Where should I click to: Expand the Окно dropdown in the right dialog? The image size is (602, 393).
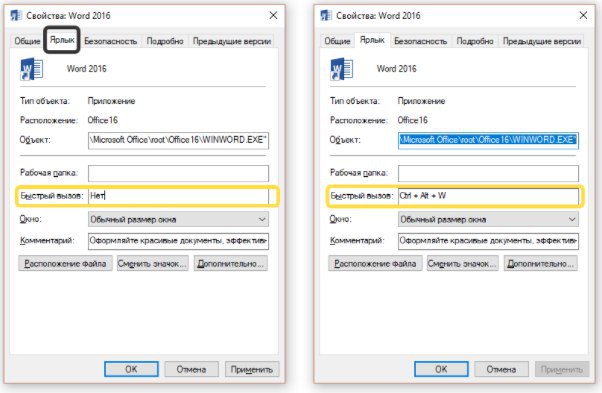(x=488, y=219)
